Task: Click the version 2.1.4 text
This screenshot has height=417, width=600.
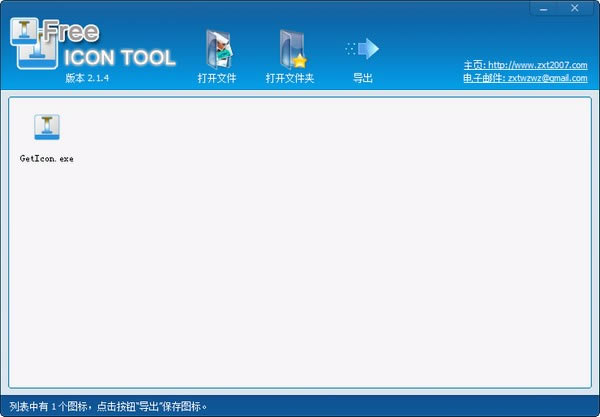Action: [87, 78]
